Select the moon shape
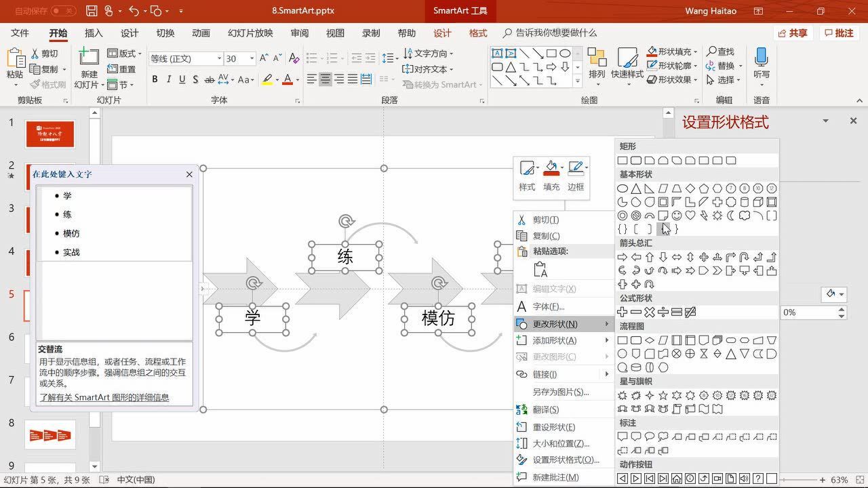Viewport: 868px width, 488px height. click(731, 216)
